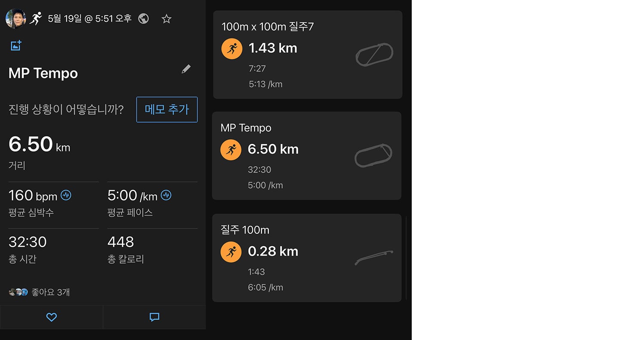
Task: Click the route map thumbnail on 질주7 card
Action: [x=374, y=54]
